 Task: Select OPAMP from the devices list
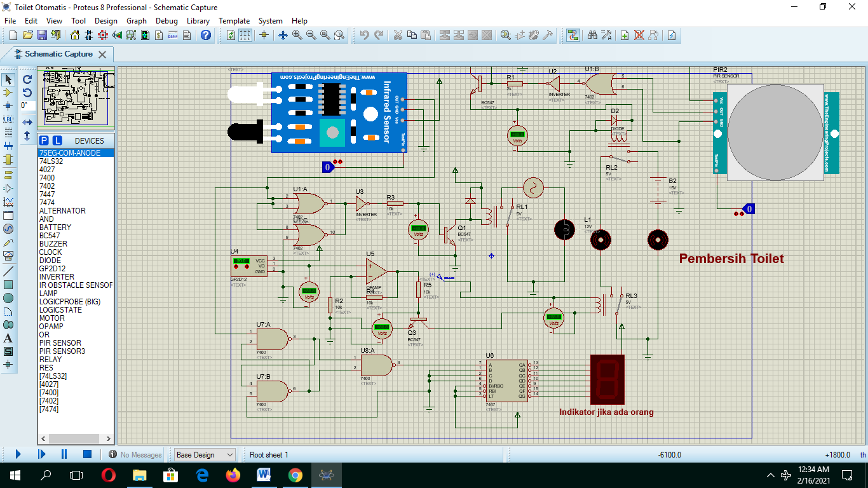click(76, 327)
